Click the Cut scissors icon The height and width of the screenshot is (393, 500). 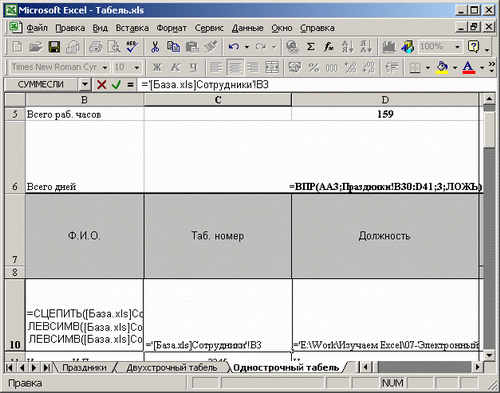[155, 47]
